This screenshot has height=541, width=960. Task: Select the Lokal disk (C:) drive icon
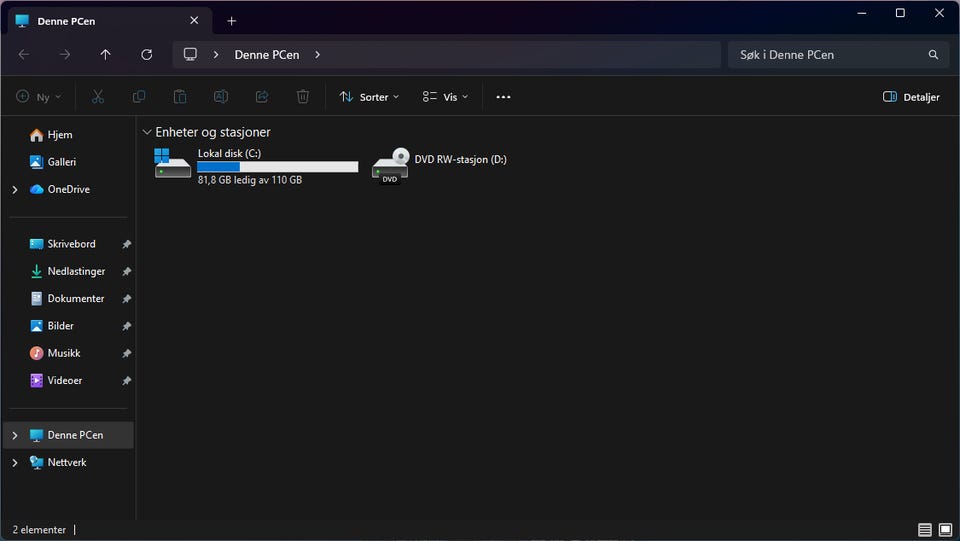tap(172, 163)
